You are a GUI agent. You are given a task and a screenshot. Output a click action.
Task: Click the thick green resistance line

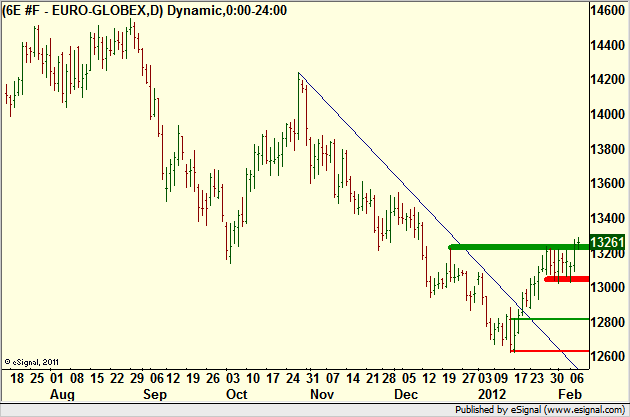[x=515, y=246]
